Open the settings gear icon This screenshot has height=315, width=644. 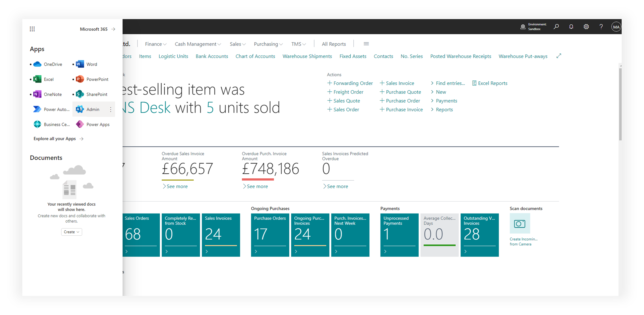(586, 27)
